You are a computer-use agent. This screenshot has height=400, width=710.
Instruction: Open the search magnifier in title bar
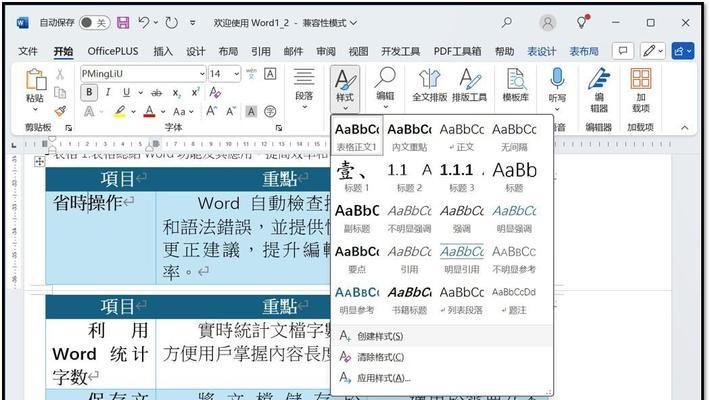click(x=507, y=22)
